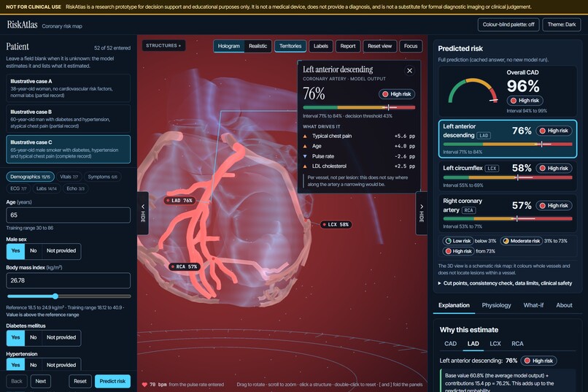Click the Report button
This screenshot has height=392, width=588.
(348, 46)
